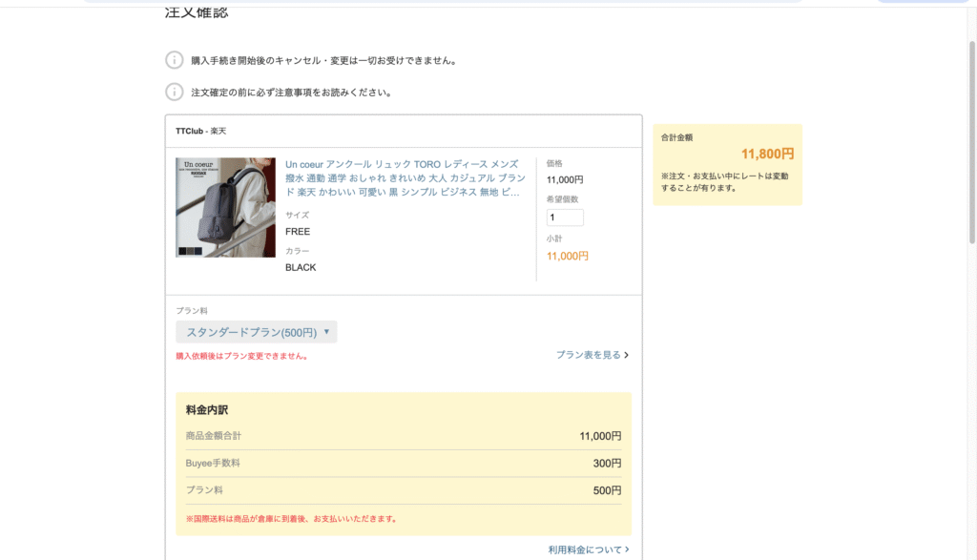
Task: Open the Un coeur backpack product title link
Action: 402,178
